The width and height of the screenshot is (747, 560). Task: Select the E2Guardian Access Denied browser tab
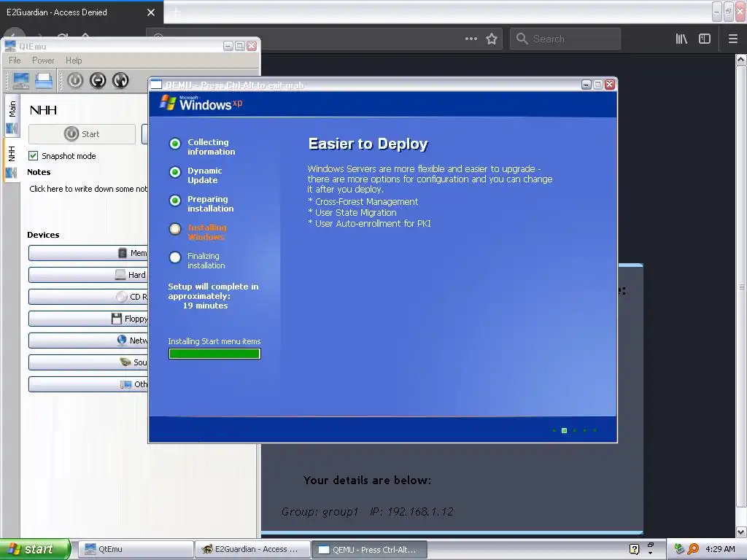pyautogui.click(x=76, y=12)
